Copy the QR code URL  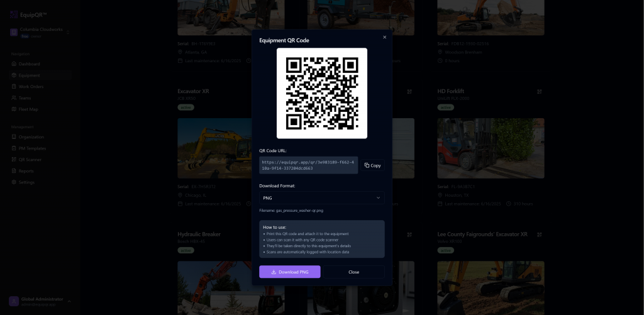coord(372,165)
